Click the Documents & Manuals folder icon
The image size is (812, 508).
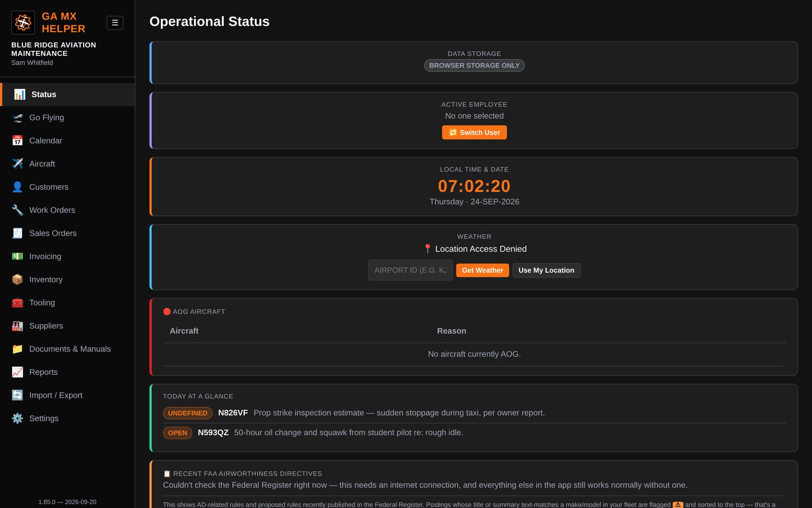17,349
